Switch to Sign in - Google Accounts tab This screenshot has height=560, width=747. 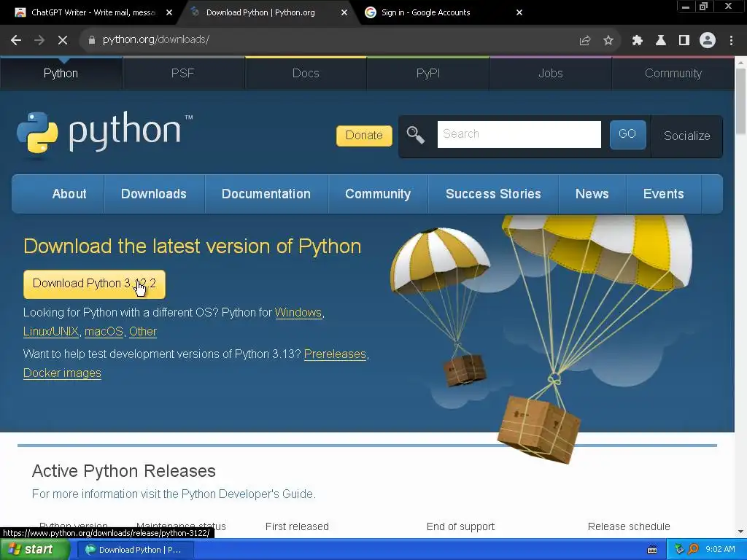pos(425,13)
